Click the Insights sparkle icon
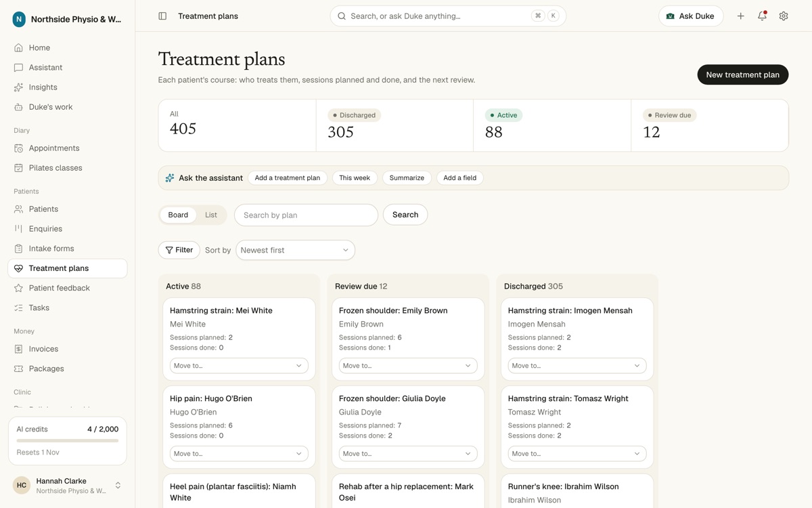812x508 pixels. tap(18, 87)
